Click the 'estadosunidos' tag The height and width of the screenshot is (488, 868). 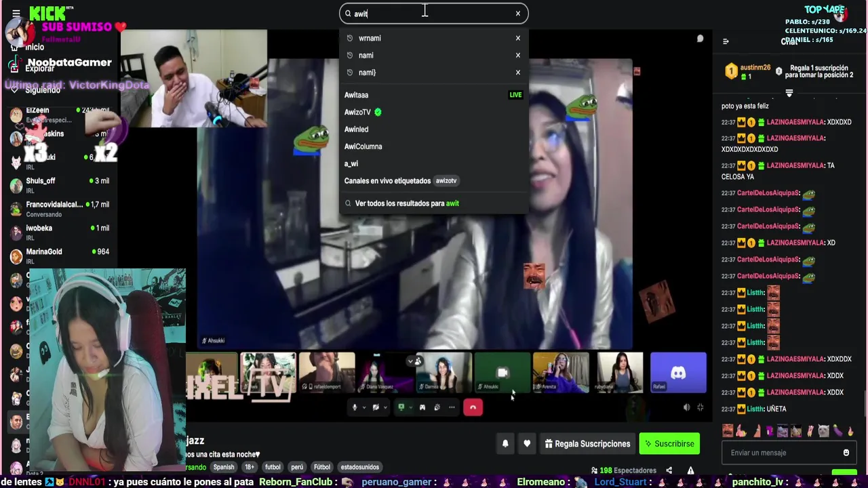360,467
